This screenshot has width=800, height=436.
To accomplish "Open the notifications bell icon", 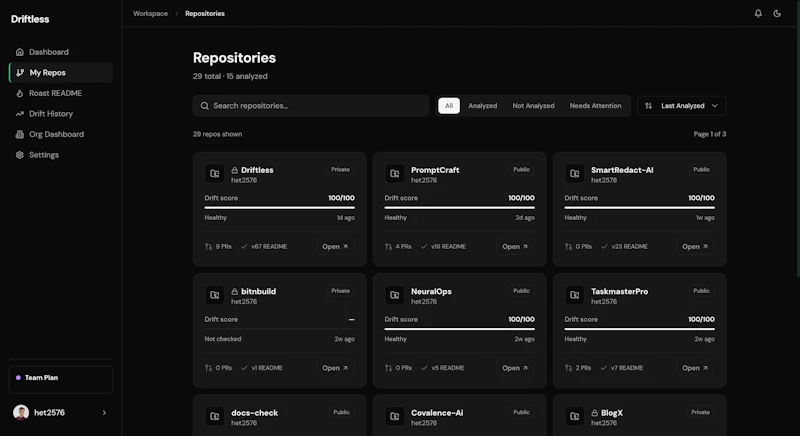I will (758, 14).
